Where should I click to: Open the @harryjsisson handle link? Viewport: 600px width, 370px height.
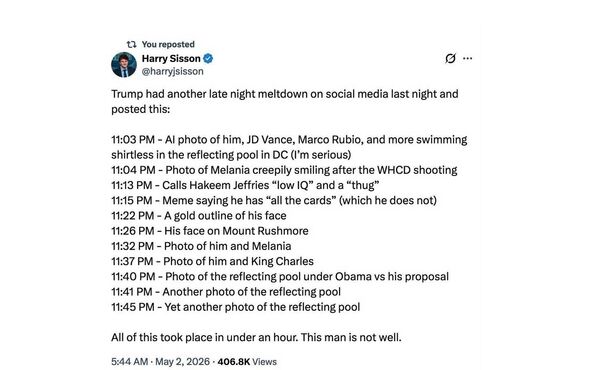click(173, 71)
